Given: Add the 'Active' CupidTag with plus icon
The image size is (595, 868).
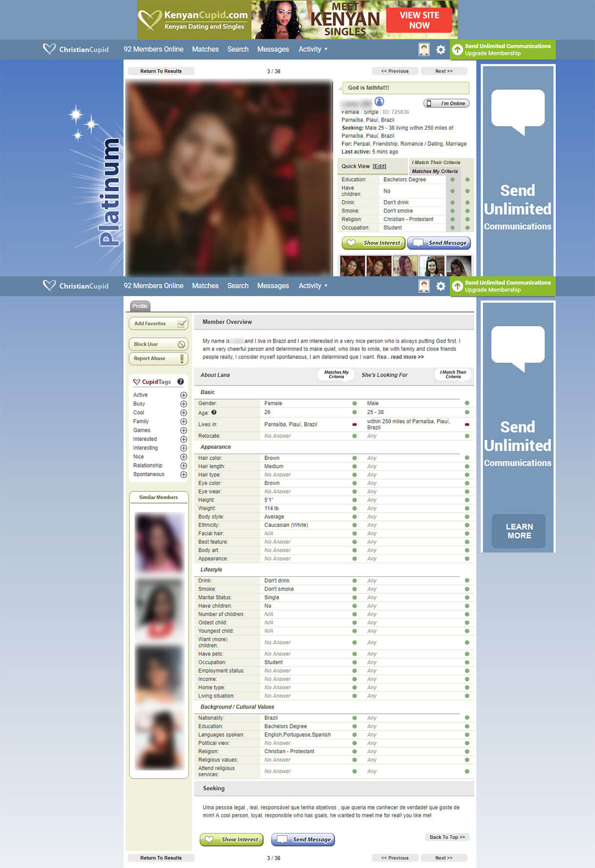Looking at the screenshot, I should point(183,395).
